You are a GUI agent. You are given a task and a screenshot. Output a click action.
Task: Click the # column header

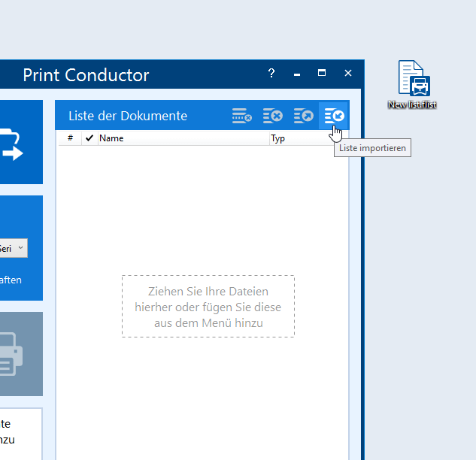[70, 138]
